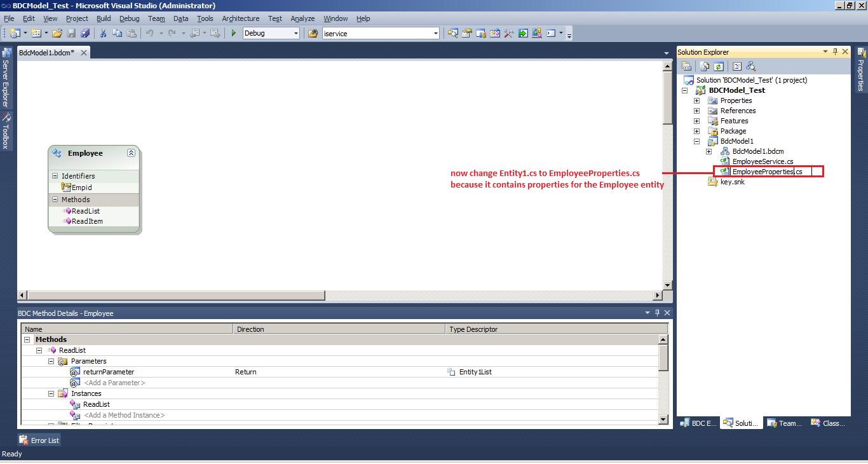Click the Cut scissors icon
Image resolution: width=868 pixels, height=464 pixels.
(104, 33)
